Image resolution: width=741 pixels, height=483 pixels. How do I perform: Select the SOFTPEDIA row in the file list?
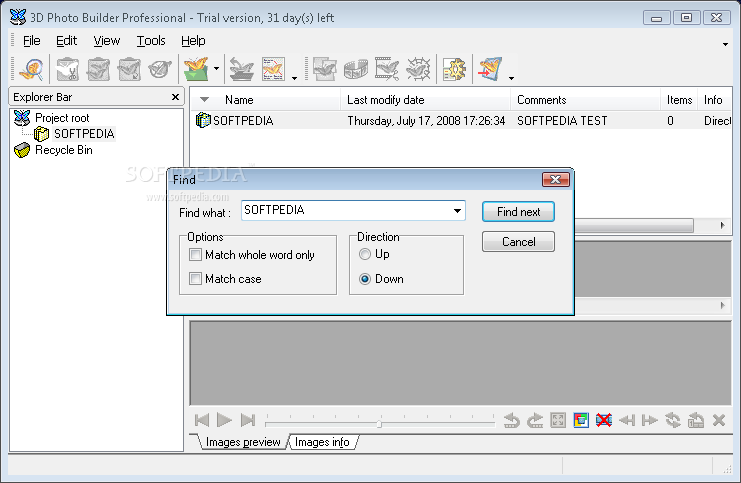click(461, 121)
